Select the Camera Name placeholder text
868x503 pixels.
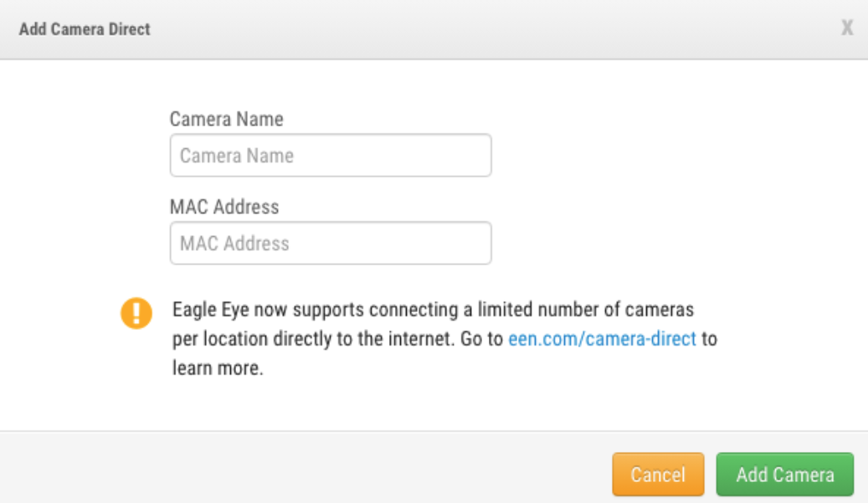(x=237, y=156)
